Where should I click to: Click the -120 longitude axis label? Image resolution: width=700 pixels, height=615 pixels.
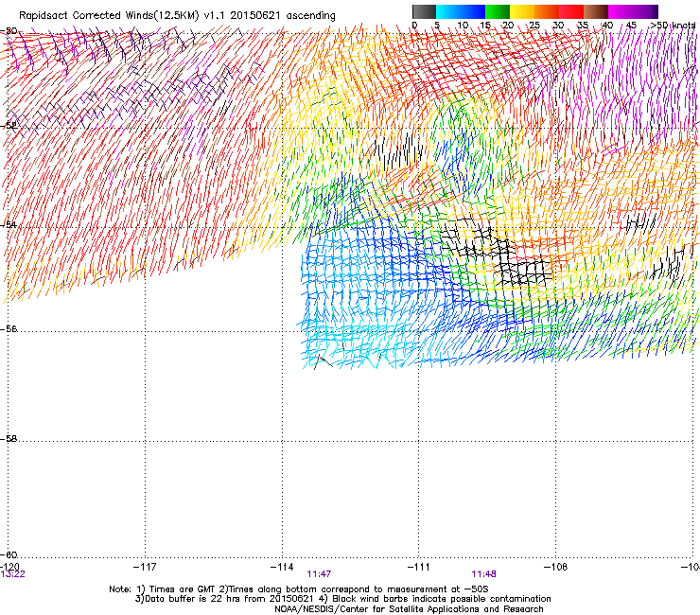click(9, 567)
